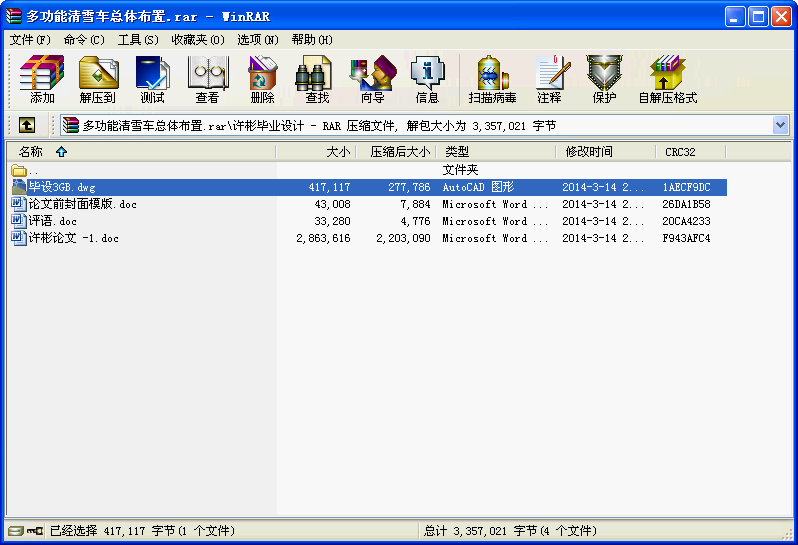This screenshot has height=545, width=798.
Task: Open the 查看 (View) file tool
Action: 207,80
